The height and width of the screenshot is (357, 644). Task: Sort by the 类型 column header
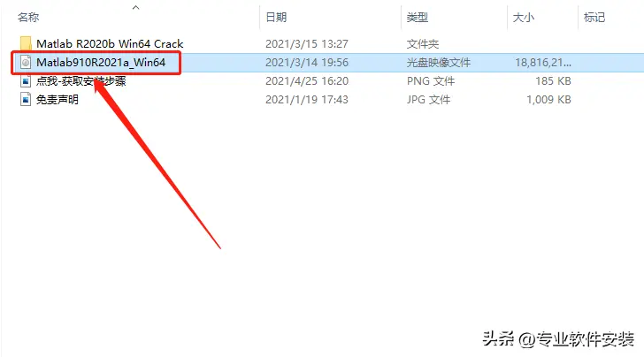[418, 18]
